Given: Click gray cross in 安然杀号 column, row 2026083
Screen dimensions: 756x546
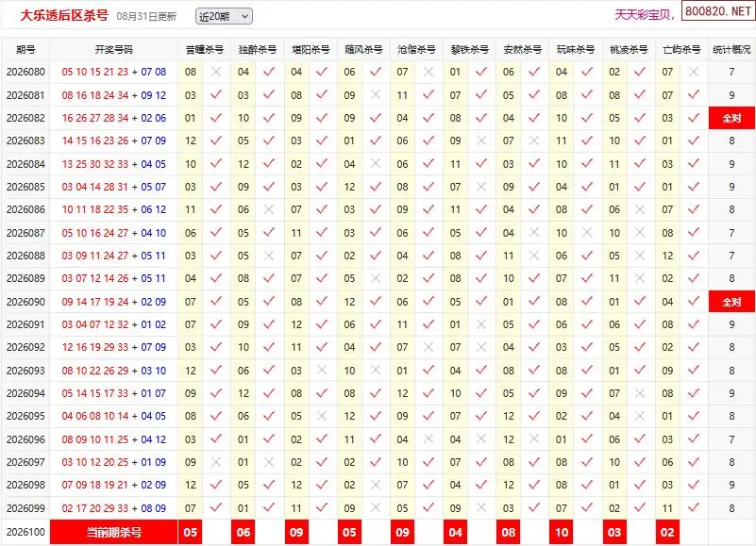Looking at the screenshot, I should point(534,141).
